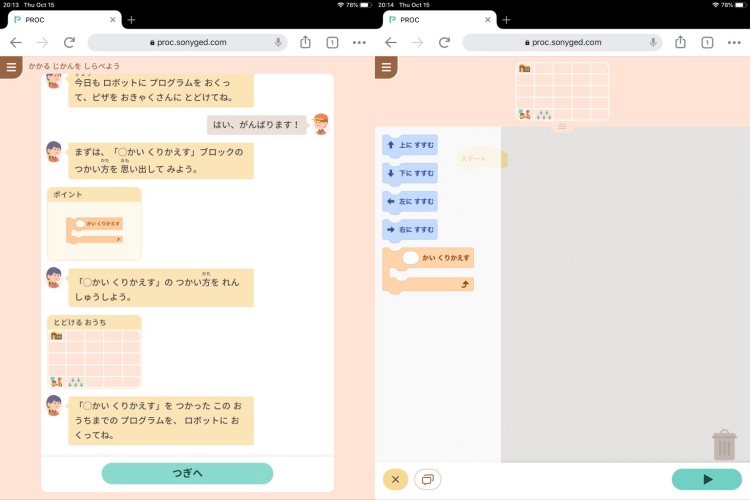Open the hamburger menu in left pane

tap(11, 67)
